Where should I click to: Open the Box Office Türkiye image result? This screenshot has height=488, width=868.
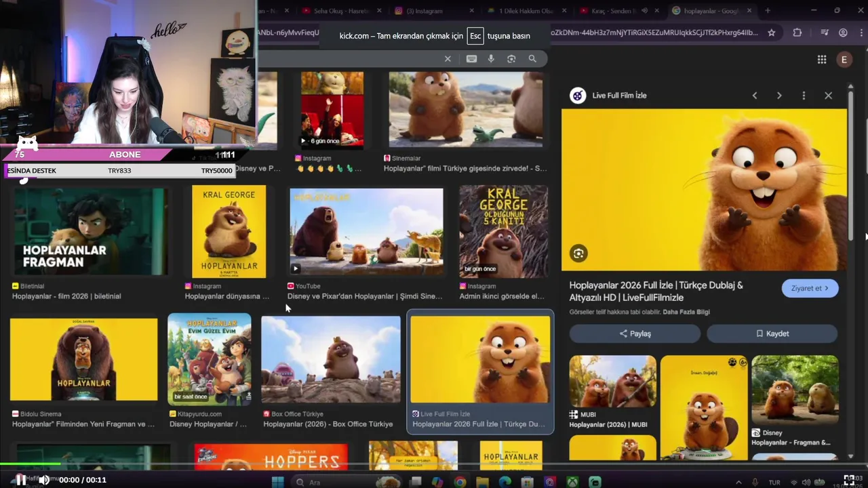click(x=331, y=359)
